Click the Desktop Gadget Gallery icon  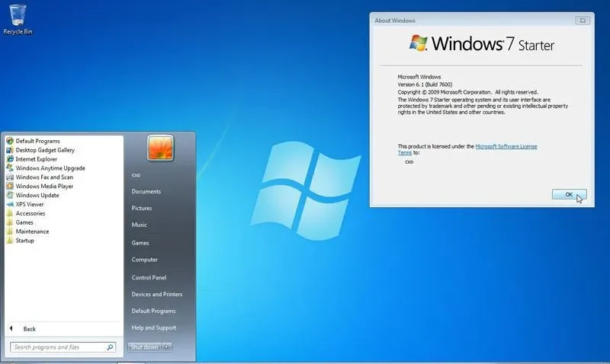(10, 150)
